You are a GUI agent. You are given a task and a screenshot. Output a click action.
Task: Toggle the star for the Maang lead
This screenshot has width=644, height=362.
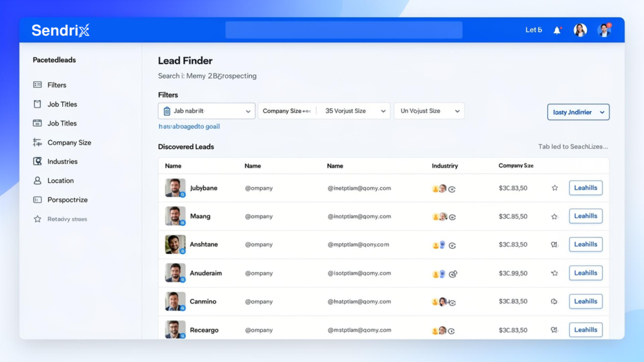tap(555, 216)
